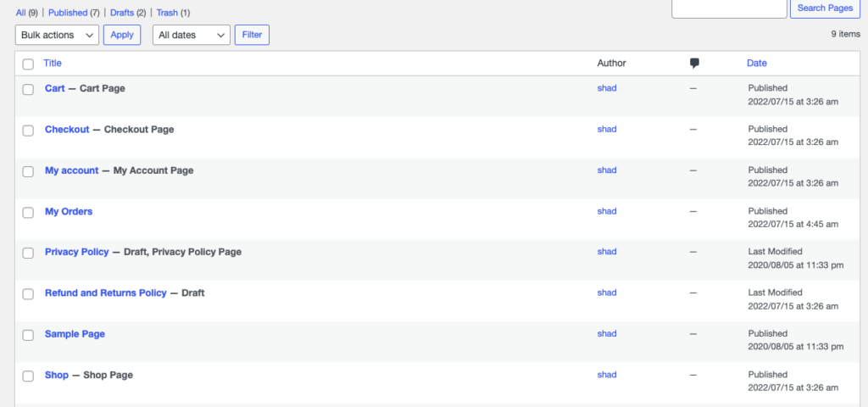Viewport: 868px width, 407px height.
Task: Open the My Orders page link
Action: click(x=69, y=211)
